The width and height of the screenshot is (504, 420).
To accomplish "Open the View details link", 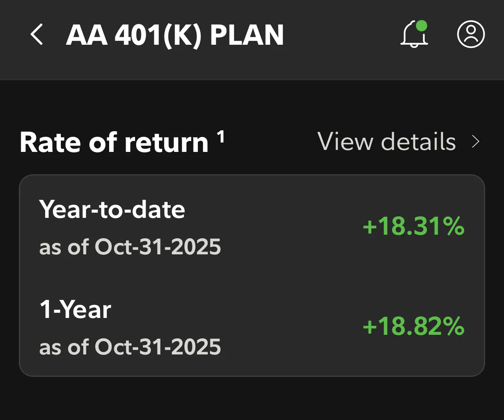I will (387, 142).
